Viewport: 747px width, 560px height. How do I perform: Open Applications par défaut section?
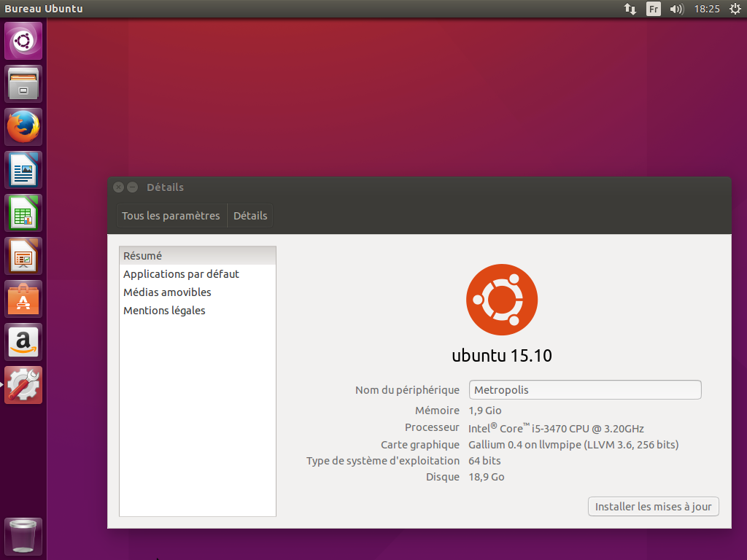coord(198,274)
